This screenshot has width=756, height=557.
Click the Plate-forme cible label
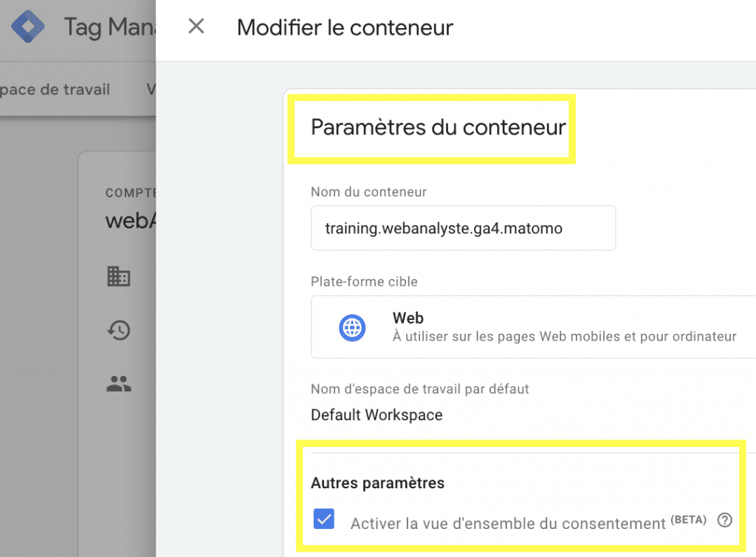pyautogui.click(x=364, y=281)
